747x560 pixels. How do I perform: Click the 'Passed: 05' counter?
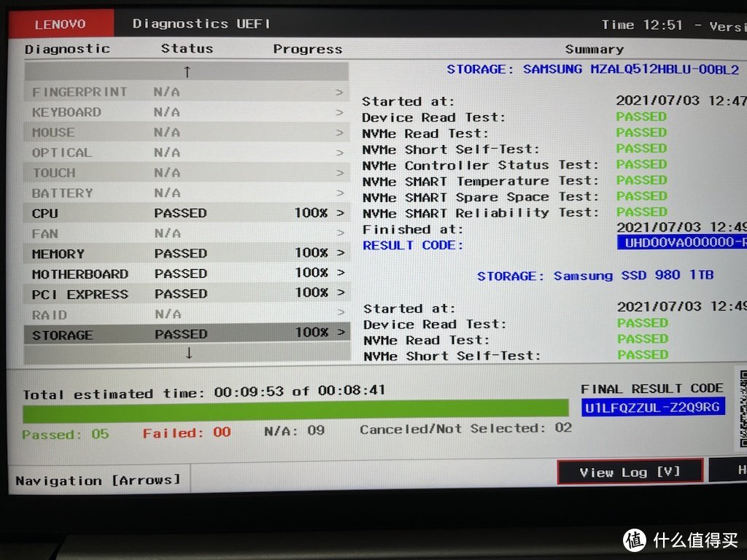[x=66, y=435]
